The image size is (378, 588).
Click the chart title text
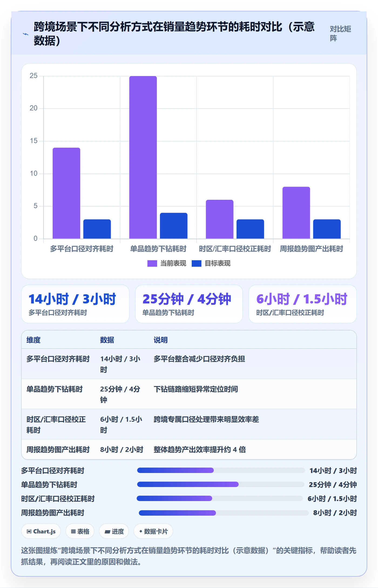pyautogui.click(x=174, y=34)
